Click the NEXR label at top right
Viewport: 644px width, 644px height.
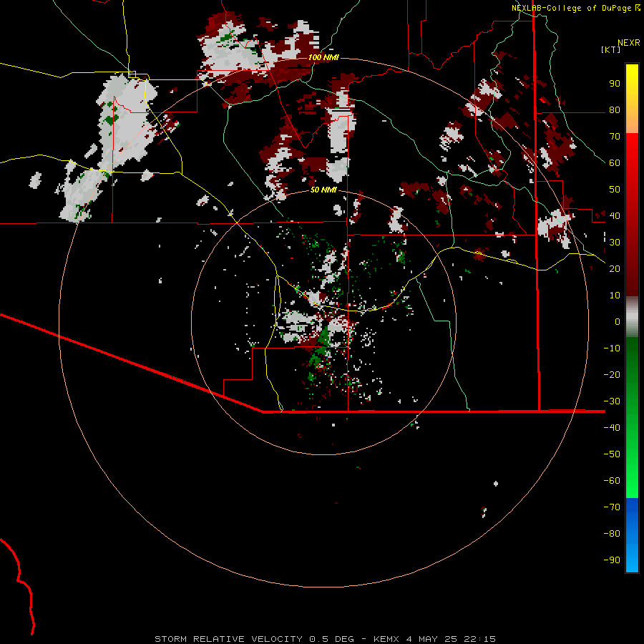click(x=629, y=43)
